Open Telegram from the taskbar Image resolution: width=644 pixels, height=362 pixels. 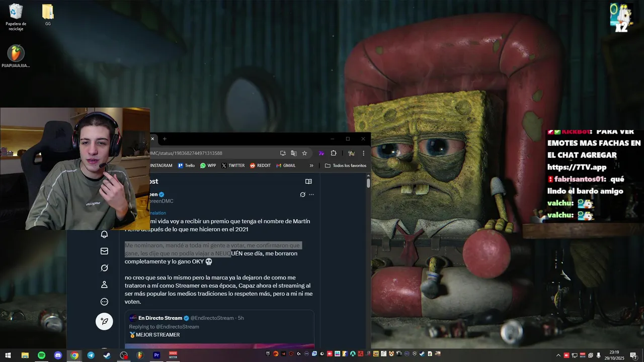coord(91,355)
